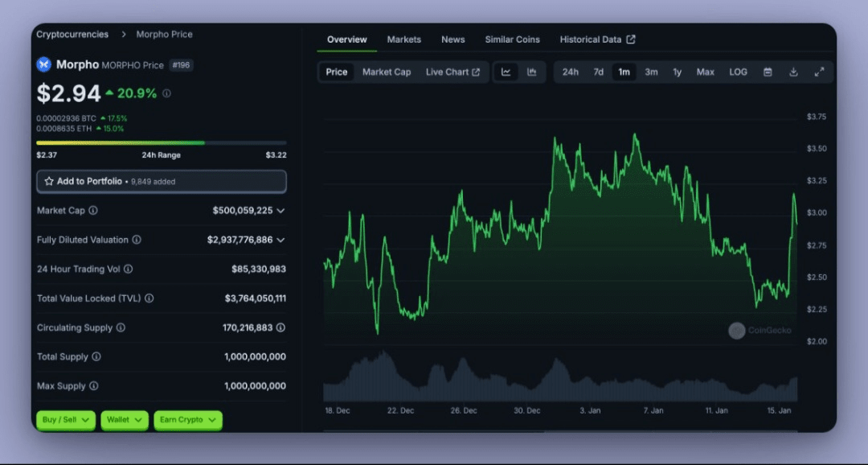Click the $3.22 range high value

click(276, 155)
